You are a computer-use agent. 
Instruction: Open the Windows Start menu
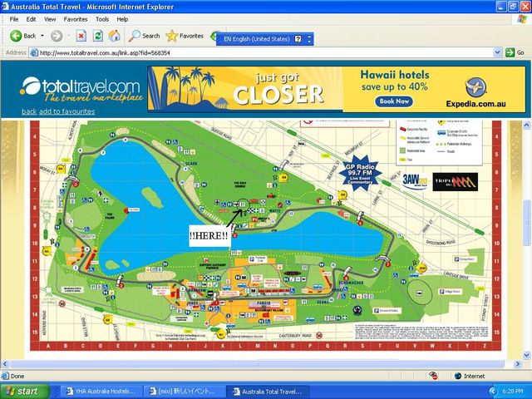tap(22, 391)
